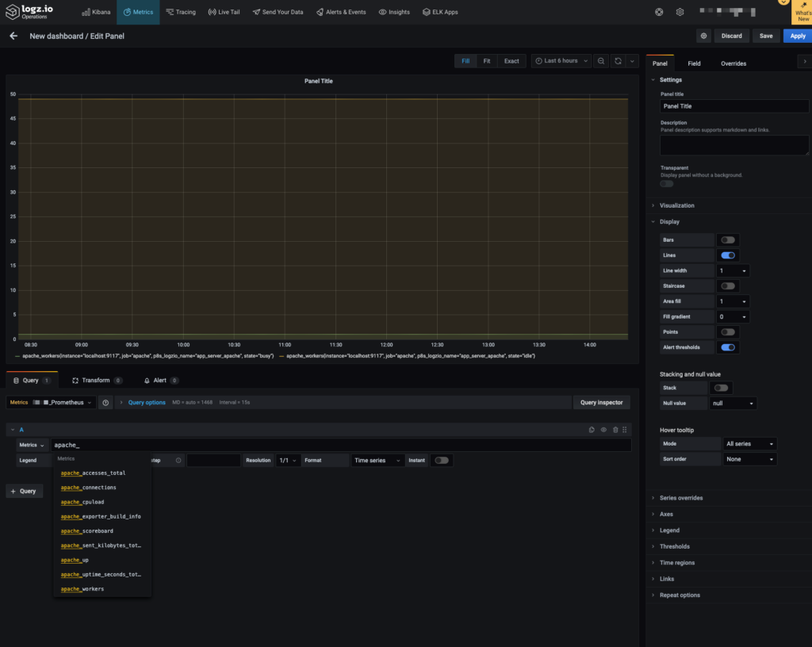Select apache_connections from the metric suggestions
The height and width of the screenshot is (647, 812).
point(88,488)
